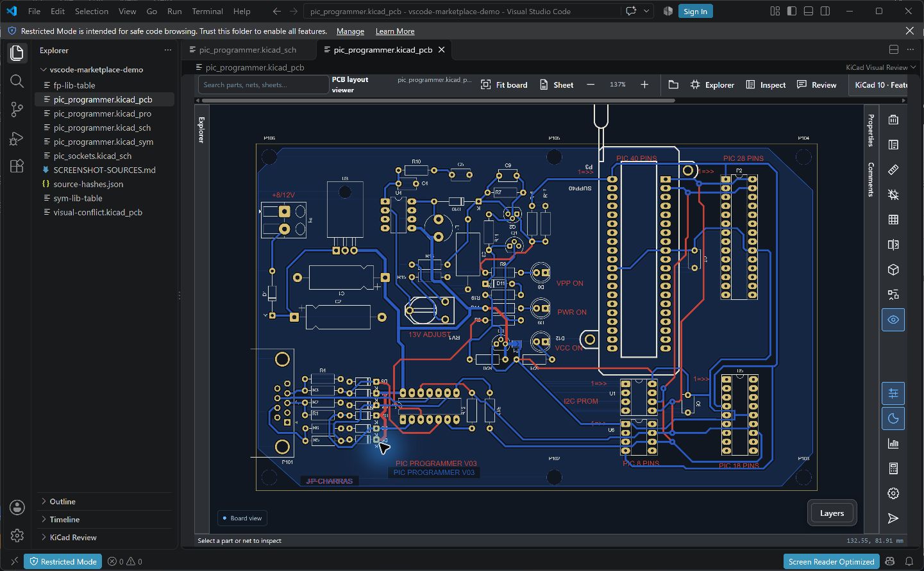924x571 pixels.
Task: Expand the Timeline section
Action: click(64, 519)
